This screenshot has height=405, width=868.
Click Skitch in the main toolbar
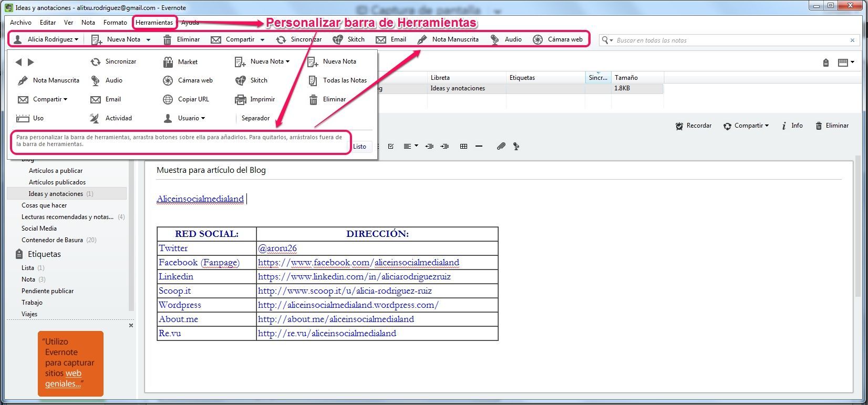click(348, 39)
